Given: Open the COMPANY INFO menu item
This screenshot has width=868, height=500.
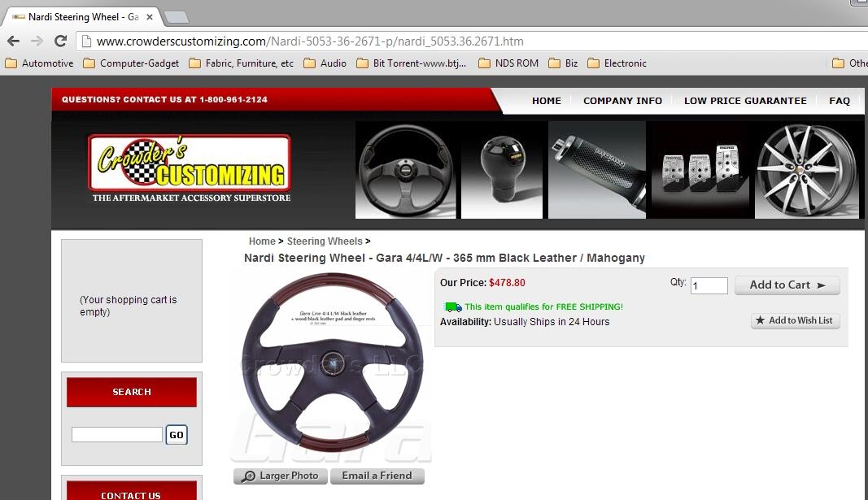Looking at the screenshot, I should [x=622, y=101].
